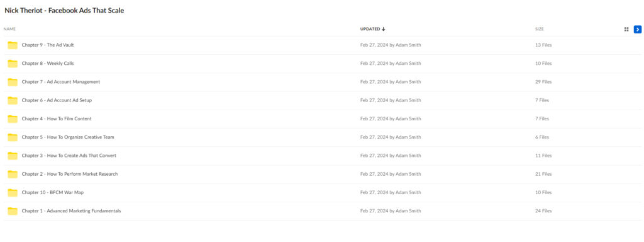Select the row showing 29 Files
The height and width of the screenshot is (242, 644).
322,82
